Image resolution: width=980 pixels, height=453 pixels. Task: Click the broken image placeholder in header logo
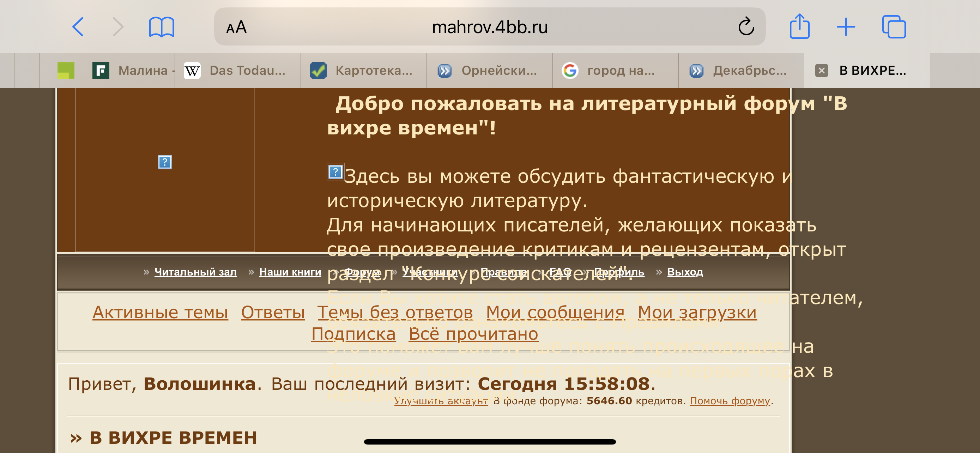165,162
